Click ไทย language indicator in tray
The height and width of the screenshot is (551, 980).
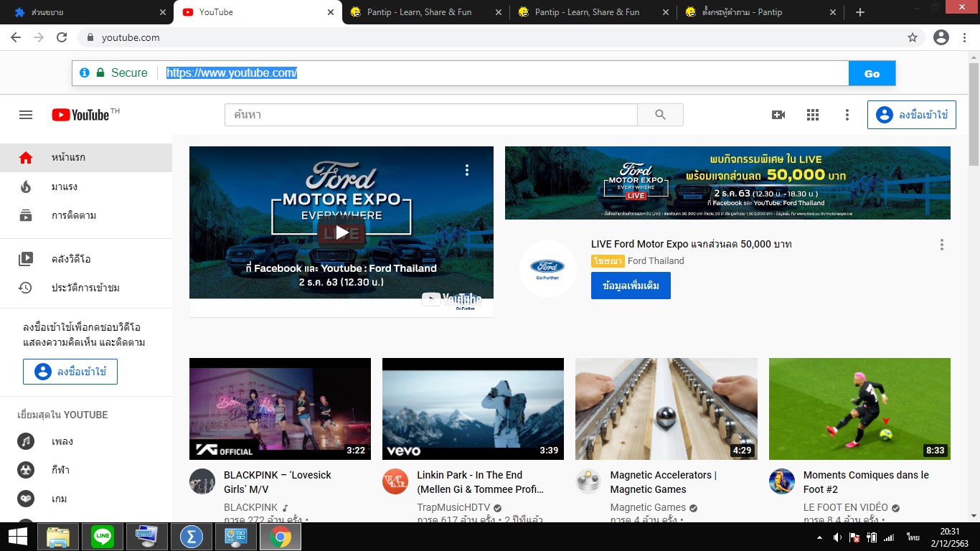[x=913, y=537]
